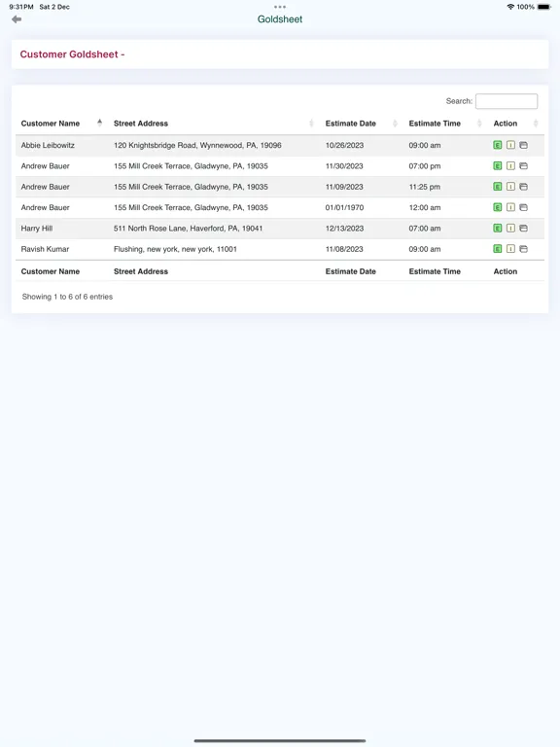Click the green E icon for Harry Hill
Screen dimensions: 560x747
498,228
